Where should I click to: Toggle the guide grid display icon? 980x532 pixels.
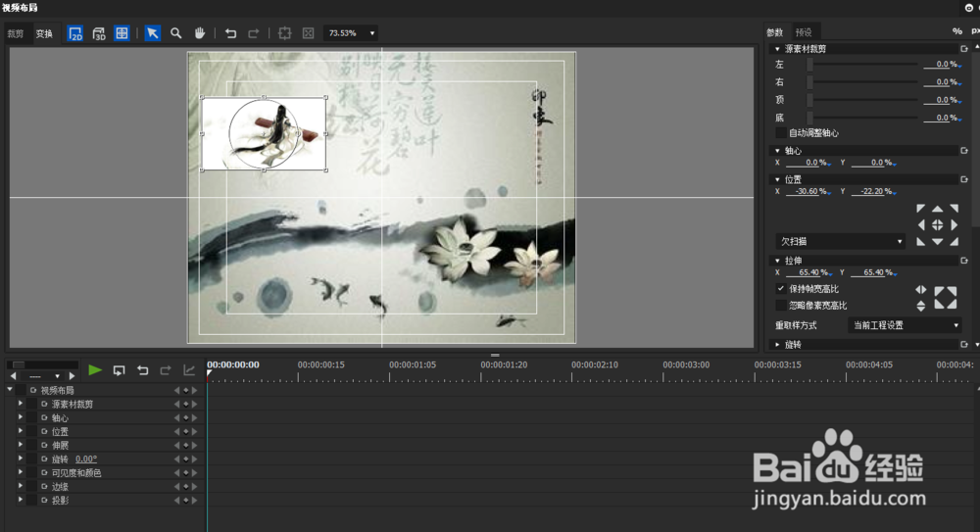click(122, 33)
